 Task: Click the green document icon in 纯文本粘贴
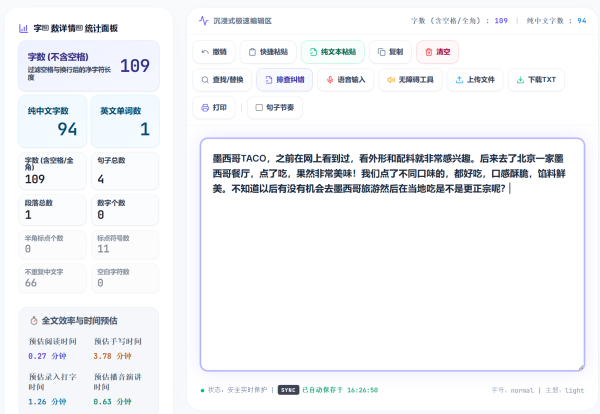pos(313,52)
